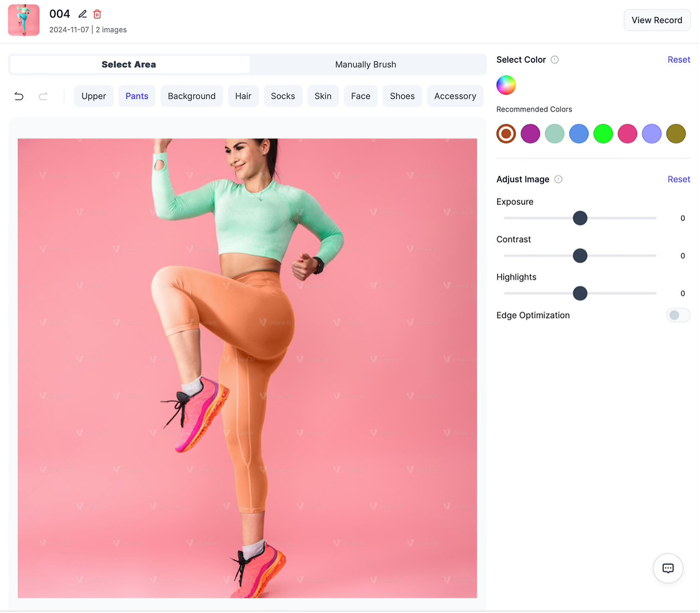Pick the bright green recommended color swatch
700x613 pixels.
[x=603, y=133]
